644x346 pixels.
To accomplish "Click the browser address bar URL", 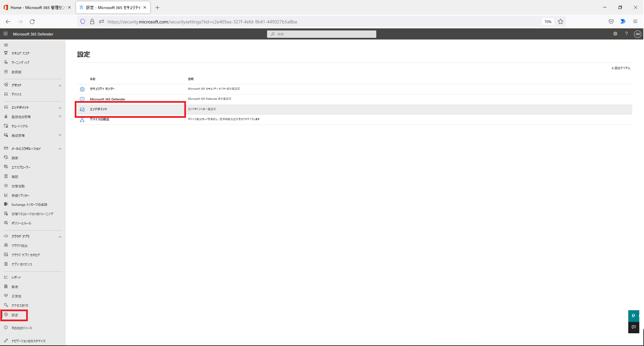I will tap(202, 22).
